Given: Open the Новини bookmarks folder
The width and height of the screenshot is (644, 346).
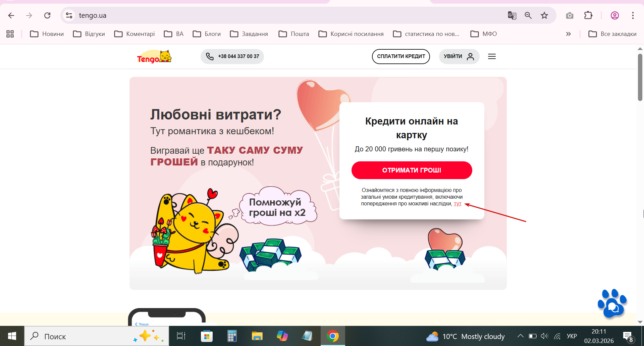Looking at the screenshot, I should [x=47, y=34].
